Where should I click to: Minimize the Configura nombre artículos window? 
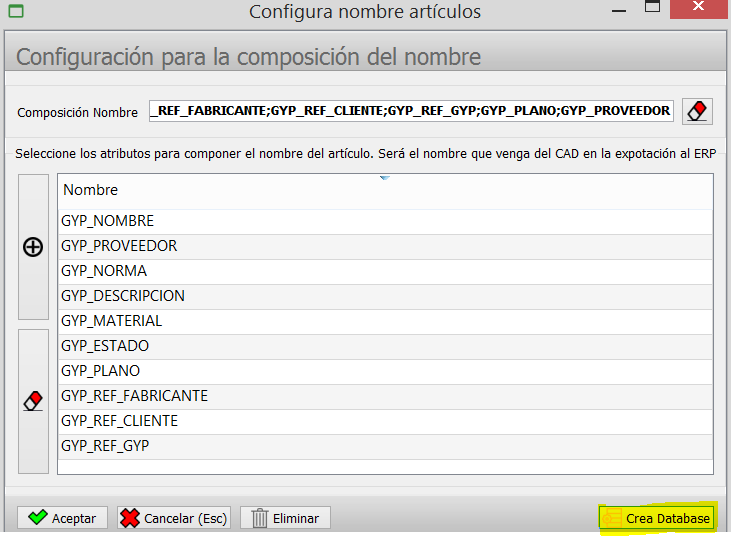coord(619,9)
